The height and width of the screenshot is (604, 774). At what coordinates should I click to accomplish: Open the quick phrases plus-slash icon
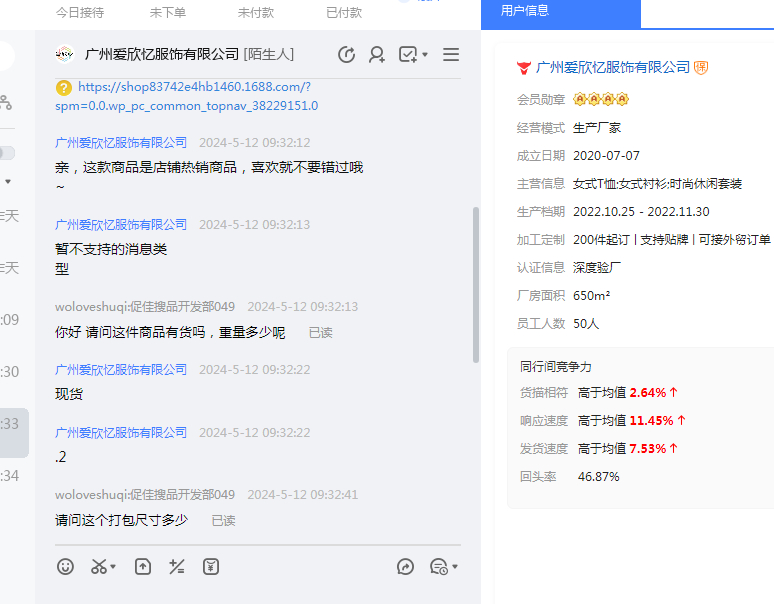pyautogui.click(x=177, y=566)
